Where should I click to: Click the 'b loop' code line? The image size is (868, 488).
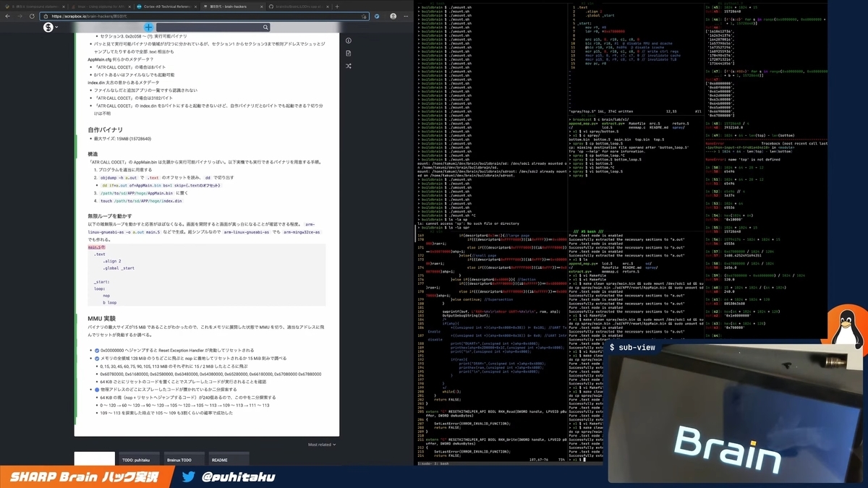click(110, 302)
